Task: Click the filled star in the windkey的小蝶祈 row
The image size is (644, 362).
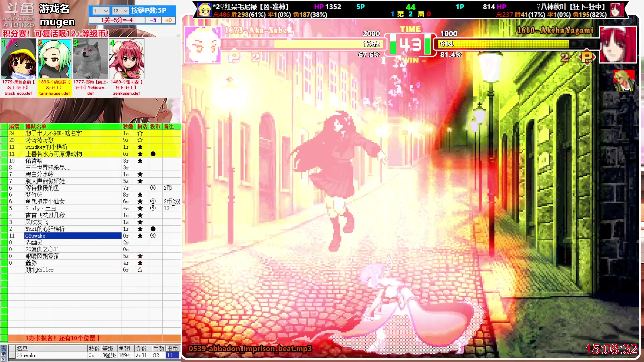Action: [140, 147]
